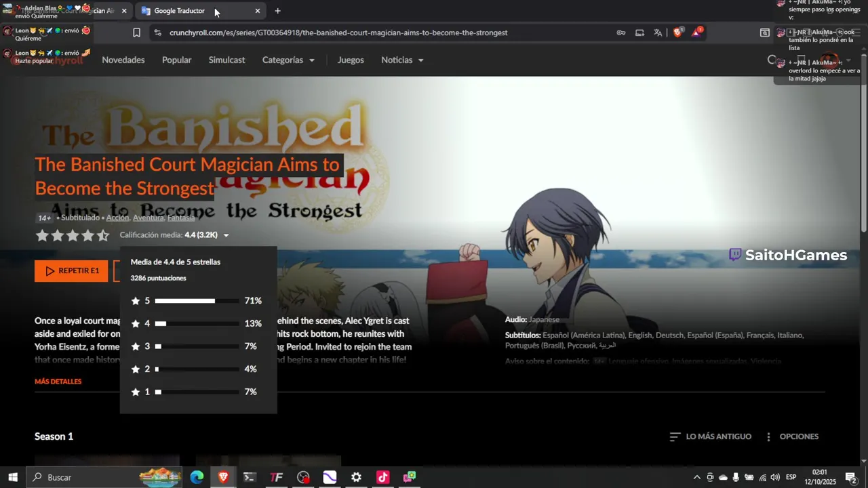Open the terminal icon in the taskbar

pos(250,477)
